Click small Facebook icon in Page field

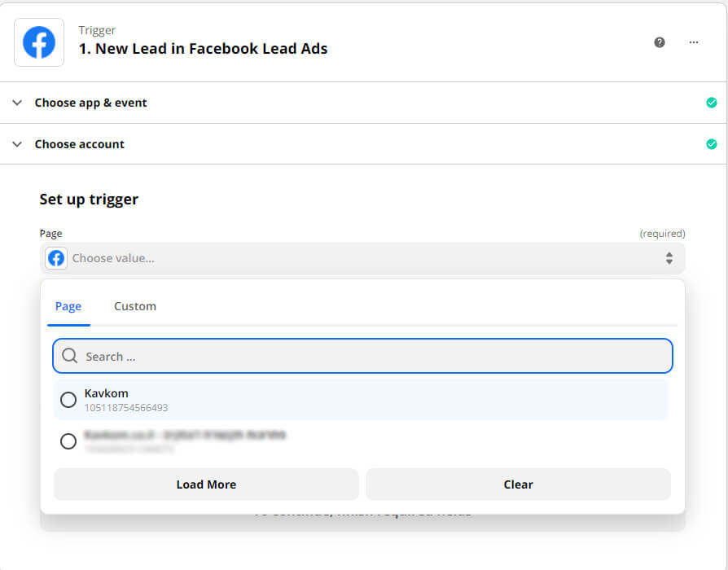pos(56,258)
